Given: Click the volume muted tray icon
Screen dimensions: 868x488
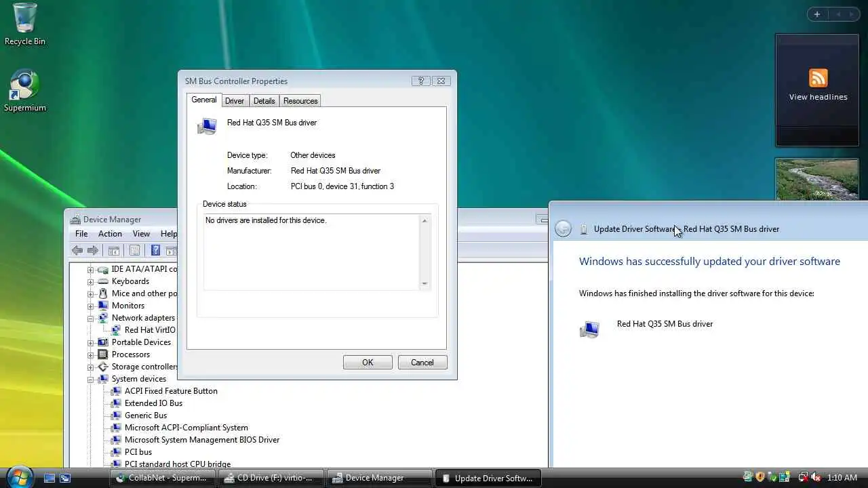Looking at the screenshot, I should pos(816,478).
